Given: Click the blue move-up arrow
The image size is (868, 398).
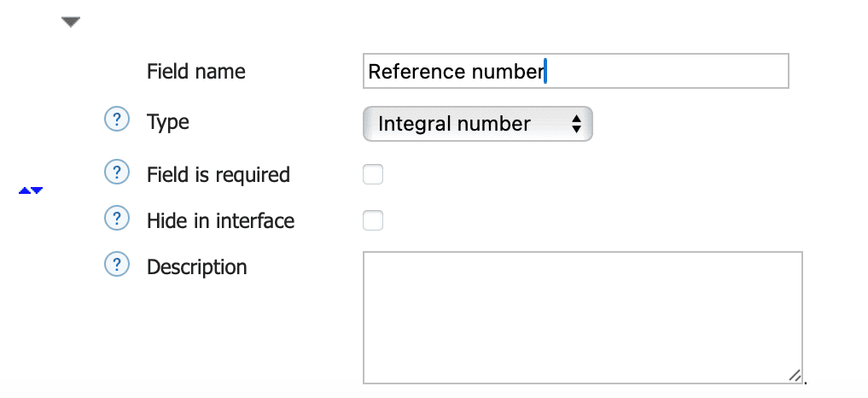Looking at the screenshot, I should pos(24,190).
